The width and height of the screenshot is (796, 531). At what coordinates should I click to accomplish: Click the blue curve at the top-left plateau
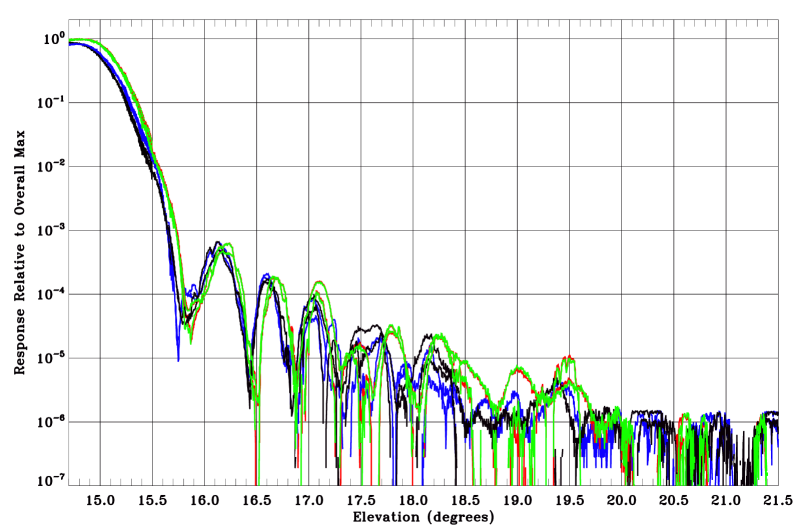pyautogui.click(x=72, y=45)
